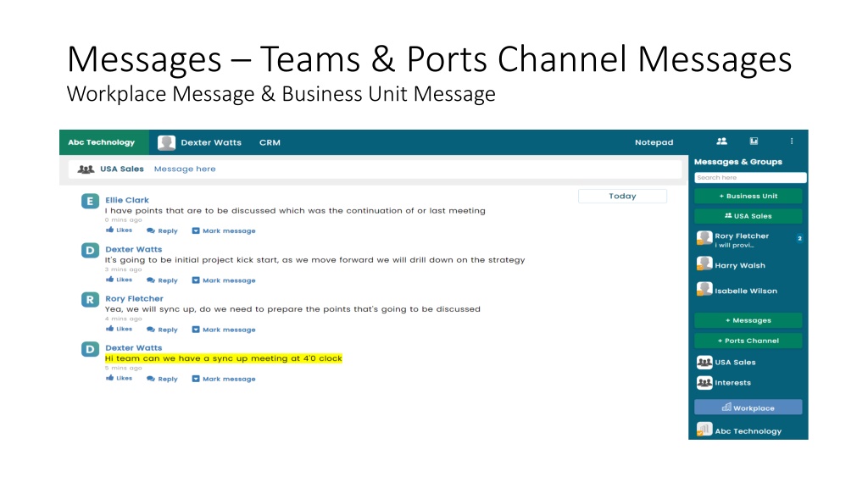The height and width of the screenshot is (488, 868).
Task: Click USA Sales label beside message box
Action: pos(122,169)
